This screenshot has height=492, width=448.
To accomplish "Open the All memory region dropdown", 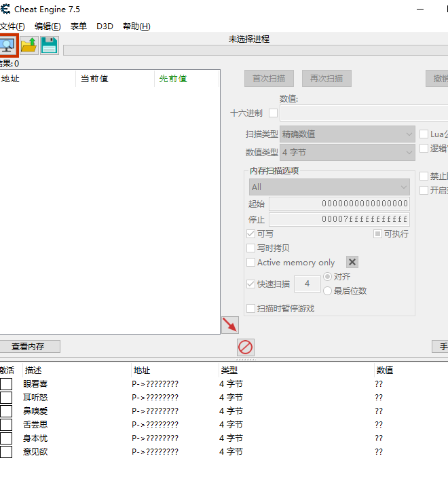I will pos(329,187).
